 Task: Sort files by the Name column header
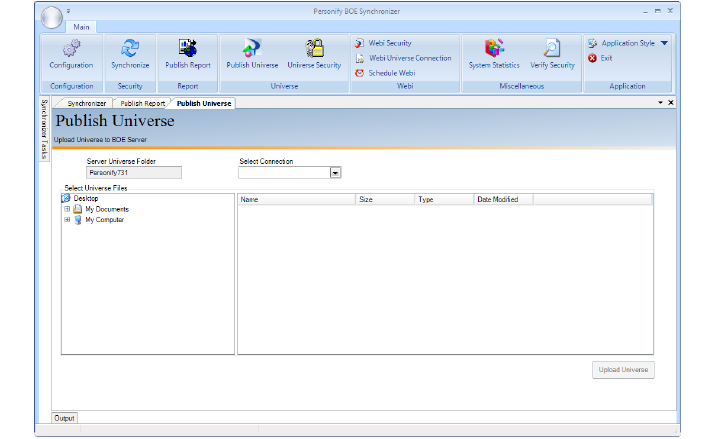pyautogui.click(x=296, y=200)
